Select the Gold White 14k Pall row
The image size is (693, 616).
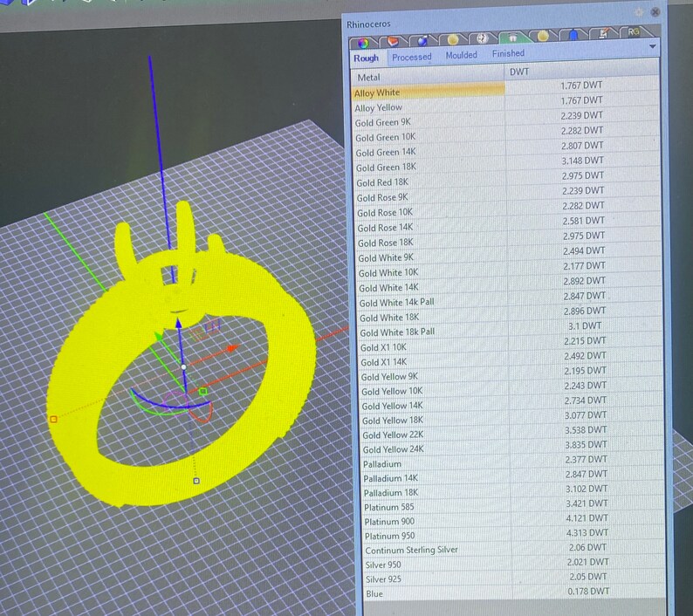[x=511, y=299]
